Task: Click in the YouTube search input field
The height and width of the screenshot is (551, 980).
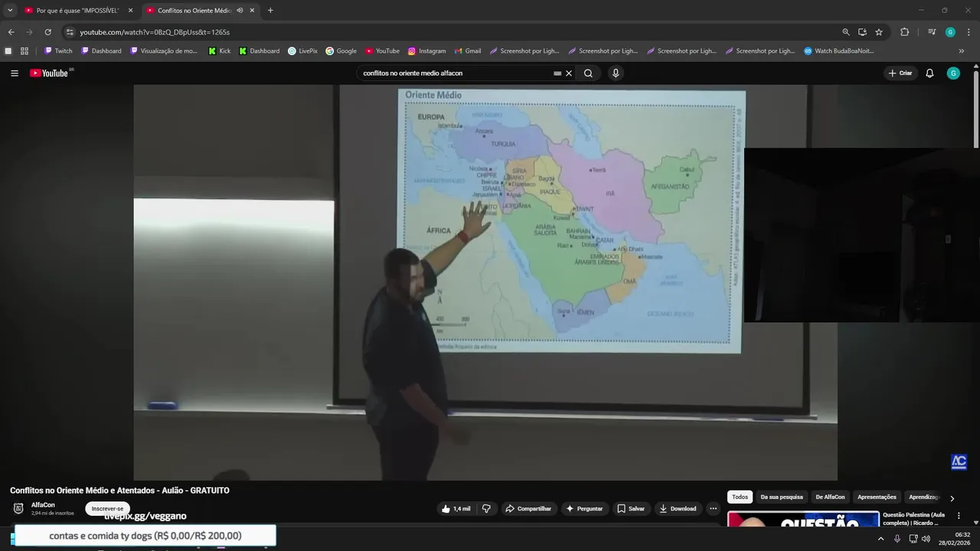Action: point(456,73)
